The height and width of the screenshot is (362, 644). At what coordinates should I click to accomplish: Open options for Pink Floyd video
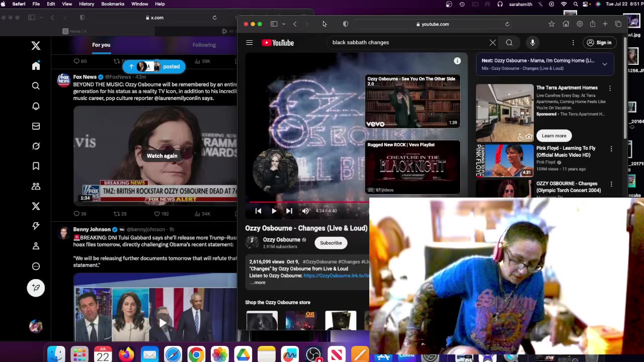pyautogui.click(x=611, y=149)
